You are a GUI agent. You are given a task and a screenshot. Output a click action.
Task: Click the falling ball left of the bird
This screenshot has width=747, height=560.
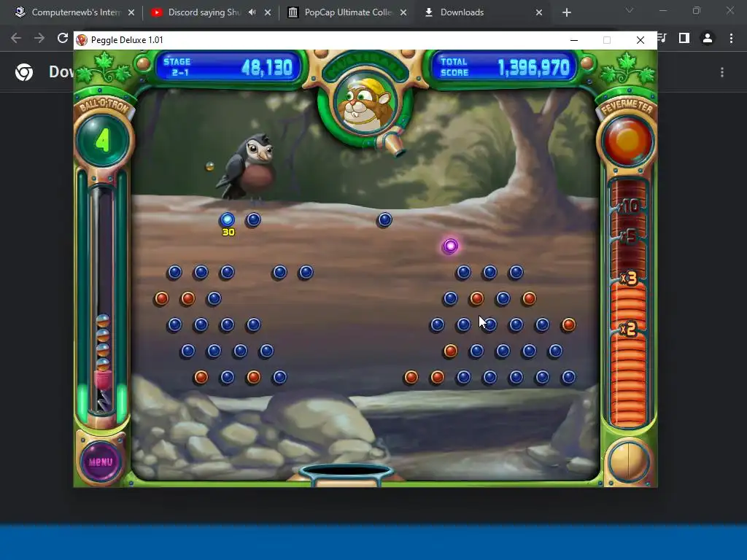click(209, 166)
